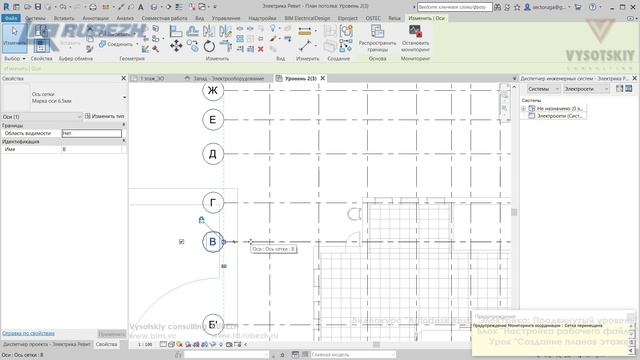Toggle second view icon in System Browser

(629, 89)
